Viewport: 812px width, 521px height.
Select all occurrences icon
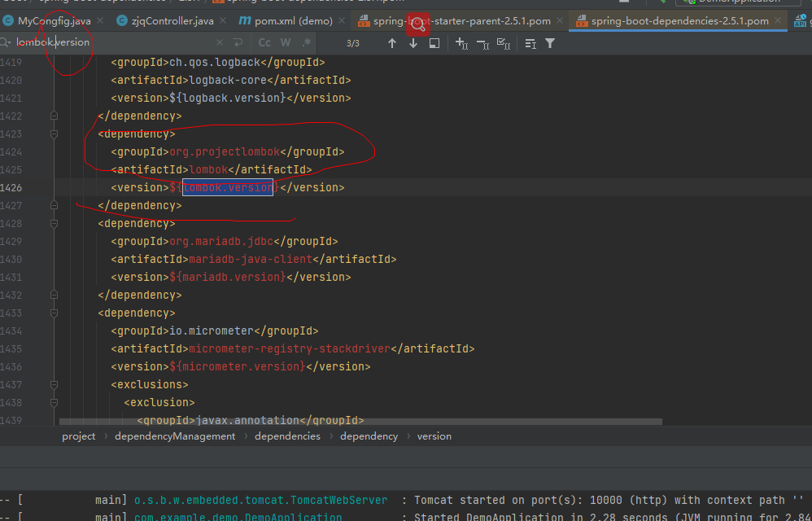504,43
